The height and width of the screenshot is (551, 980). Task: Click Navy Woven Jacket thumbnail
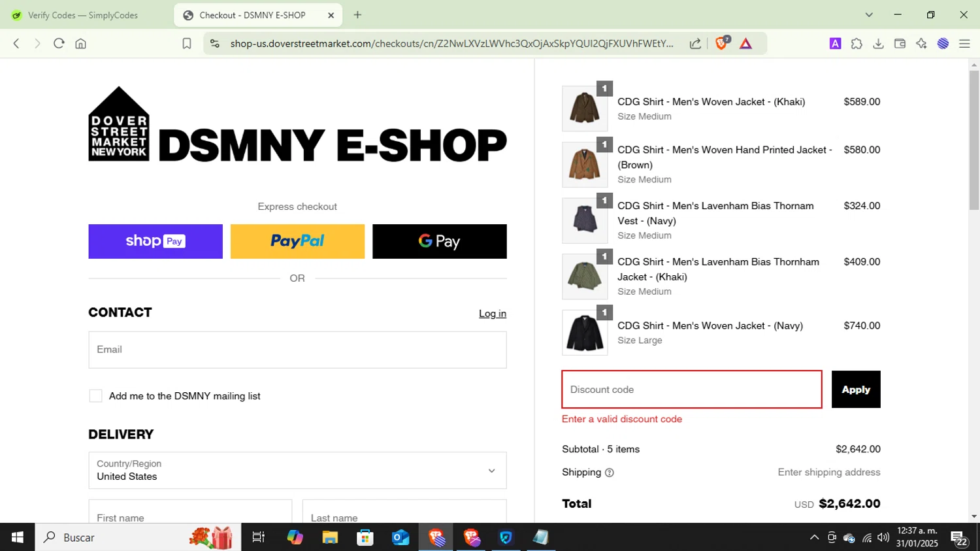click(585, 333)
